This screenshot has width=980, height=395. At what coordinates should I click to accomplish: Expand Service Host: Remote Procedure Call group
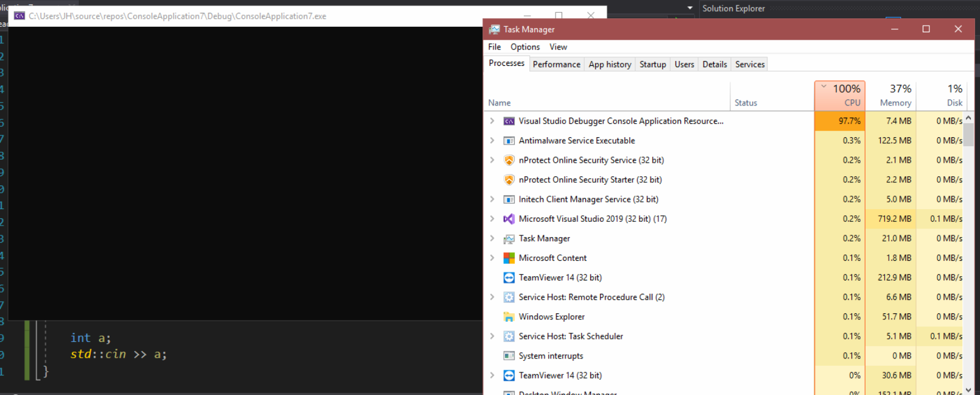492,297
